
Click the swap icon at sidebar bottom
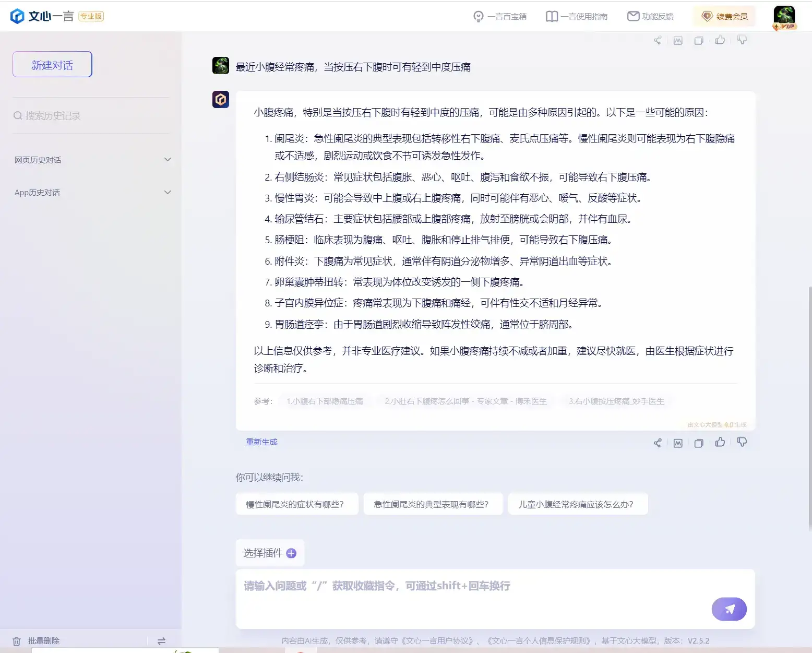[x=162, y=640]
